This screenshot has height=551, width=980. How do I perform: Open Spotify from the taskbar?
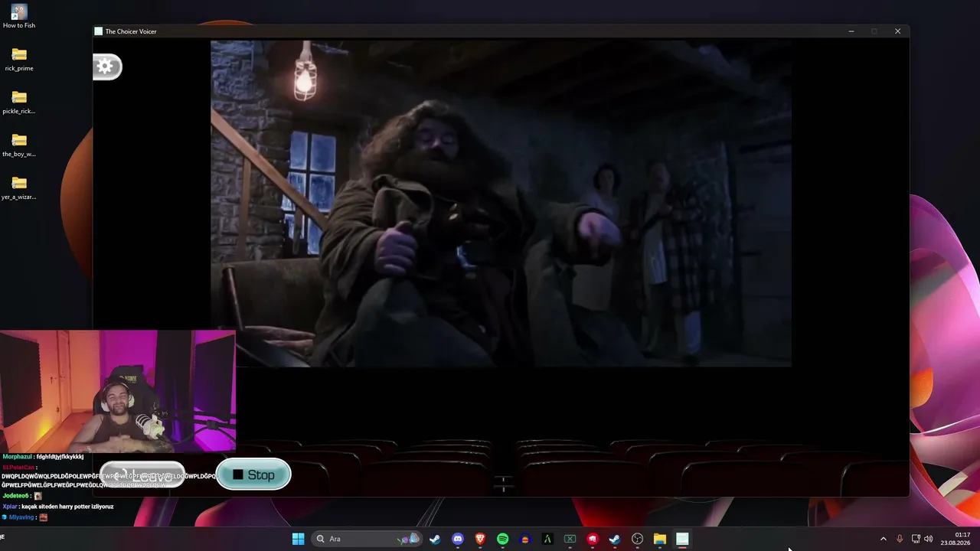click(502, 539)
